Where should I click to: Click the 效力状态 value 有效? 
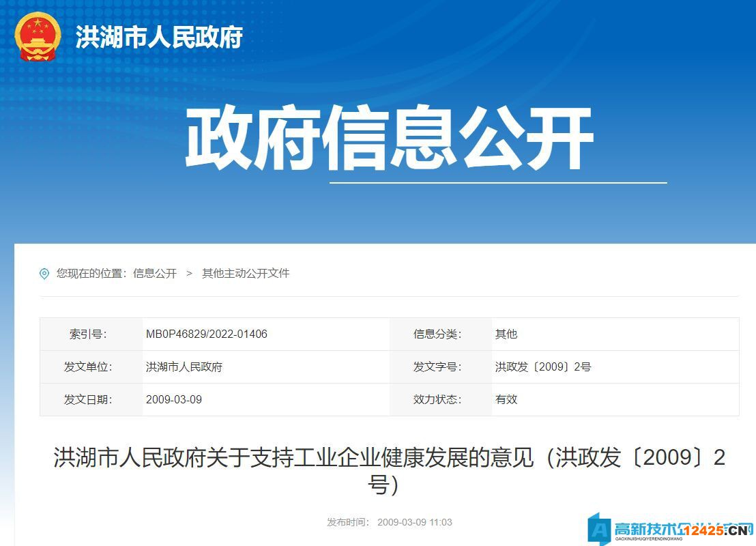[x=504, y=399]
